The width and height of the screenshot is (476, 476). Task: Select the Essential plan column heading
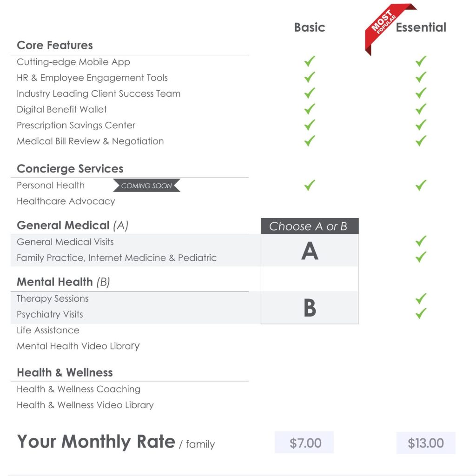pos(421,27)
